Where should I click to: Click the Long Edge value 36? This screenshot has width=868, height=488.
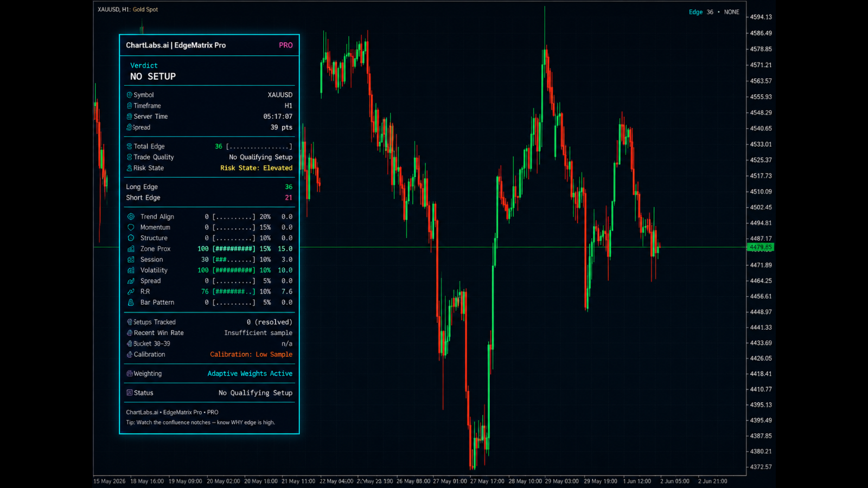[x=289, y=187]
